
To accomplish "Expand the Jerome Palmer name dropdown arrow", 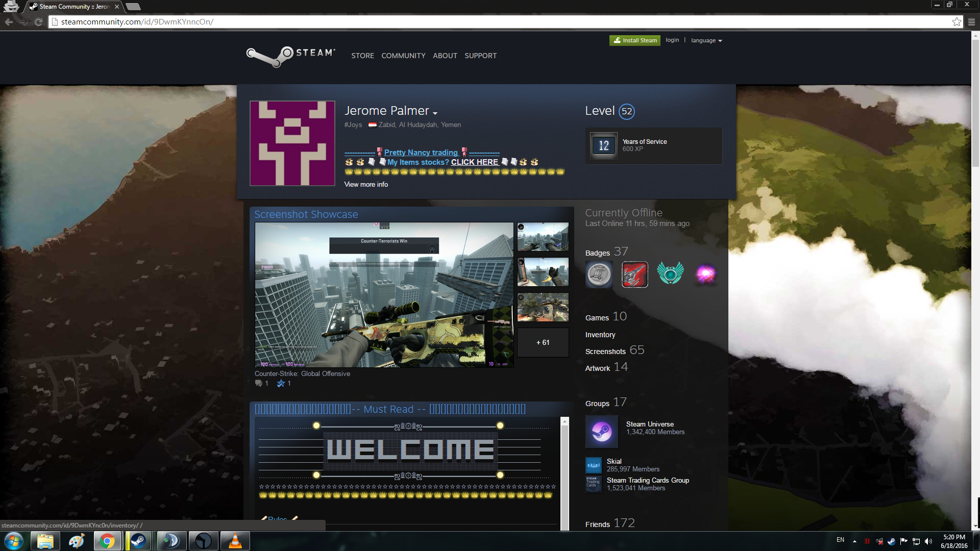I will point(435,113).
